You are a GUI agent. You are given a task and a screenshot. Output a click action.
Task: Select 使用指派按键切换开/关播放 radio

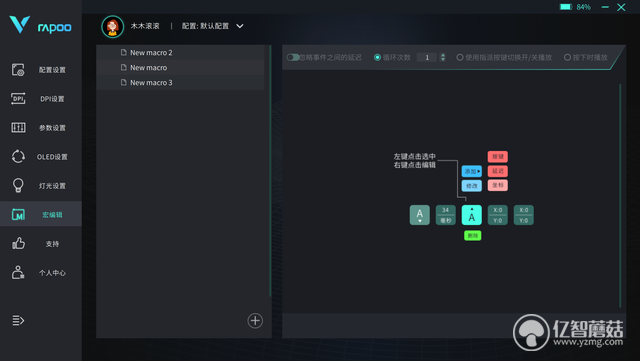pyautogui.click(x=460, y=57)
